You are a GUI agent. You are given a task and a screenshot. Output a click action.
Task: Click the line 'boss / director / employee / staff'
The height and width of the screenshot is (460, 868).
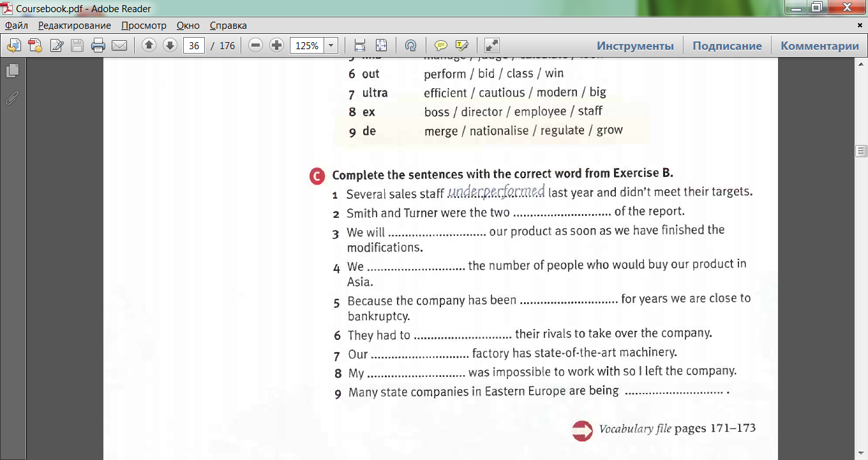tap(513, 111)
